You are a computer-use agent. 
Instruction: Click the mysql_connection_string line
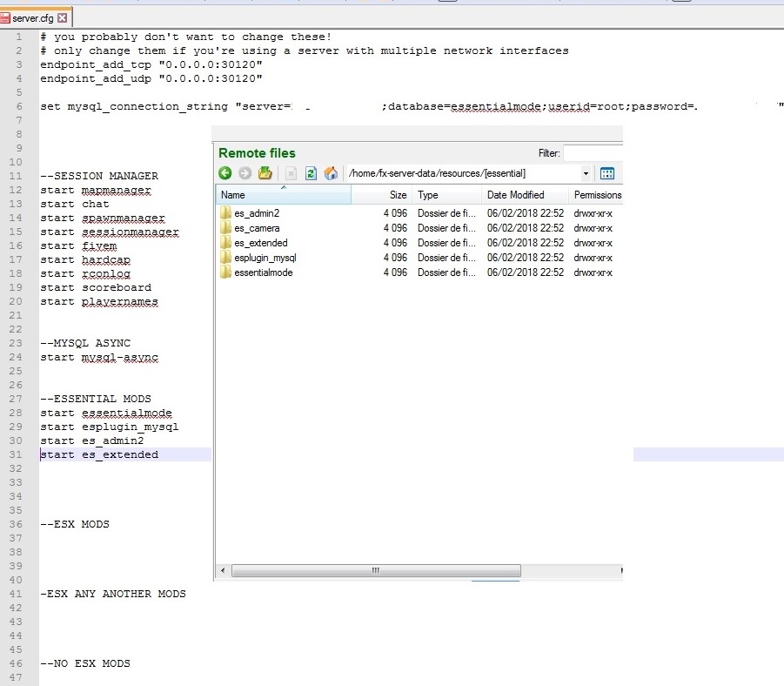[x=412, y=106]
